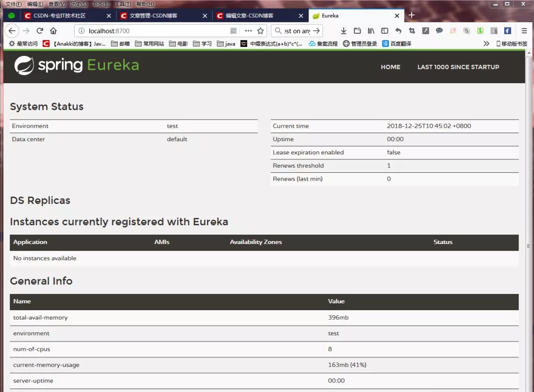This screenshot has height=392, width=534.
Task: Open the 百度翻译 bookmark
Action: [396, 44]
